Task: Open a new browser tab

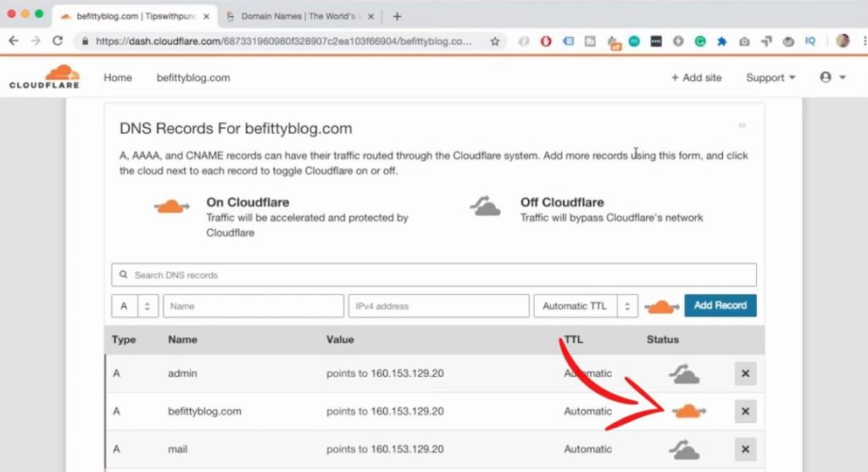Action: [397, 17]
